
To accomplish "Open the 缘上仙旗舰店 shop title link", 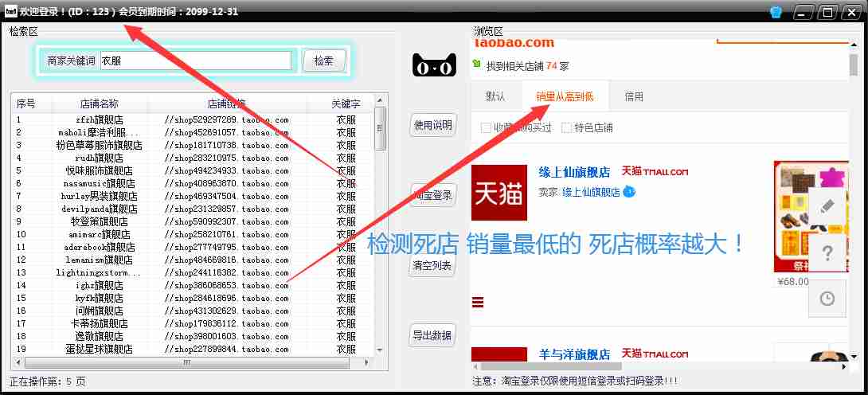I will [575, 172].
